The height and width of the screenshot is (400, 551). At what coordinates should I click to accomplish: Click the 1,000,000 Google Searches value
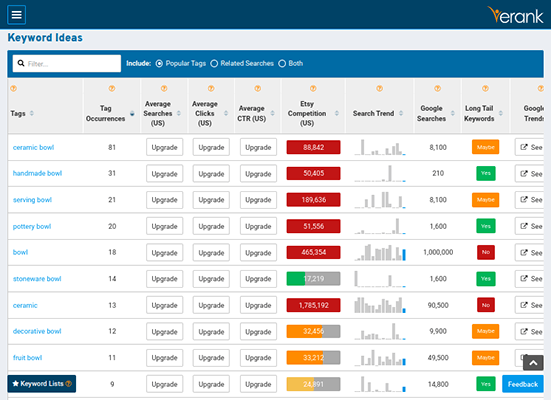[438, 252]
